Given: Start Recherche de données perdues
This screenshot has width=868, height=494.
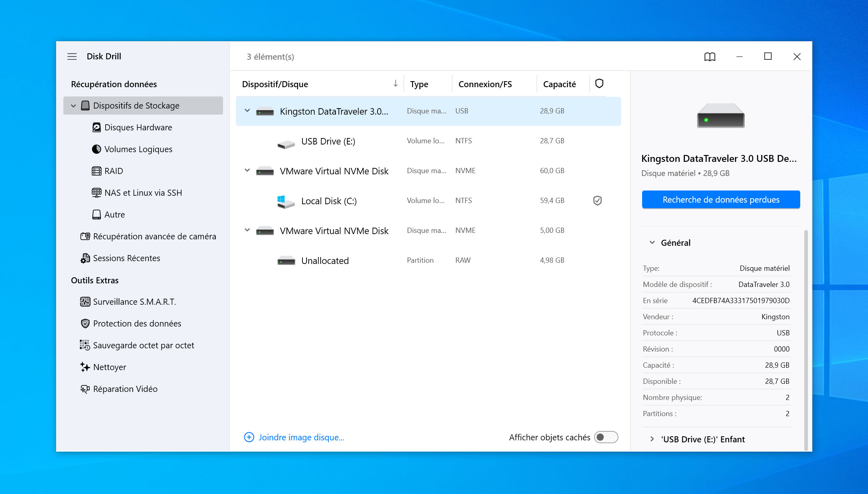Looking at the screenshot, I should (x=721, y=200).
